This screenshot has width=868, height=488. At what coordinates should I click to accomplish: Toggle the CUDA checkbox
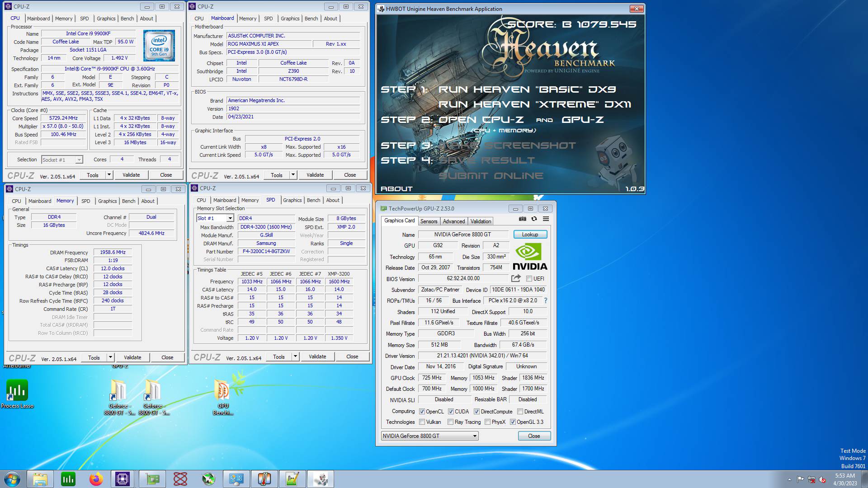tap(451, 412)
